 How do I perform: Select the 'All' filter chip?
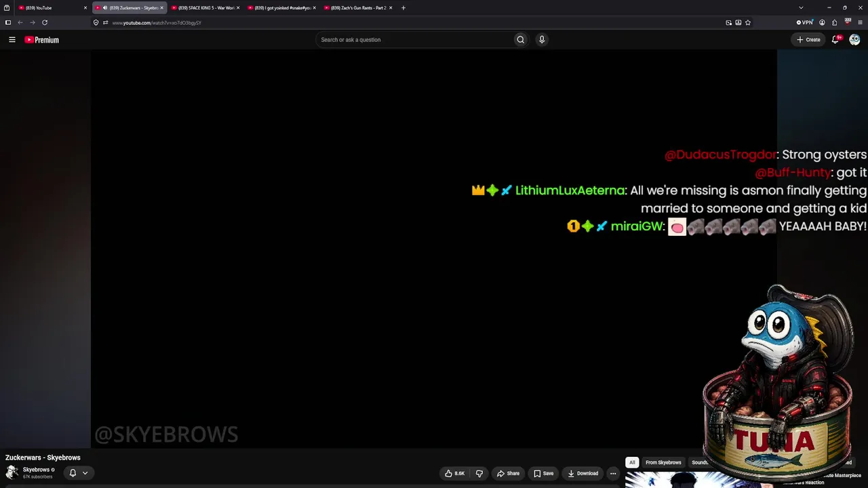[x=632, y=462]
